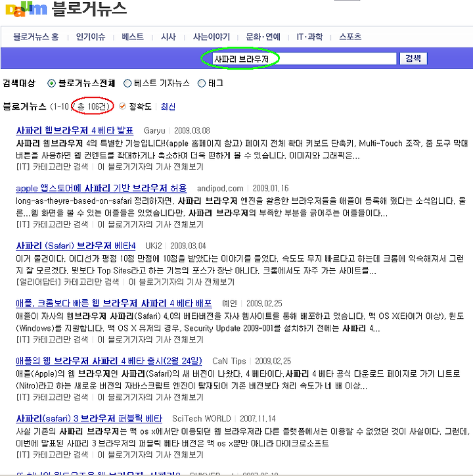The height and width of the screenshot is (476, 473).
Task: Click the search input field
Action: (x=304, y=59)
